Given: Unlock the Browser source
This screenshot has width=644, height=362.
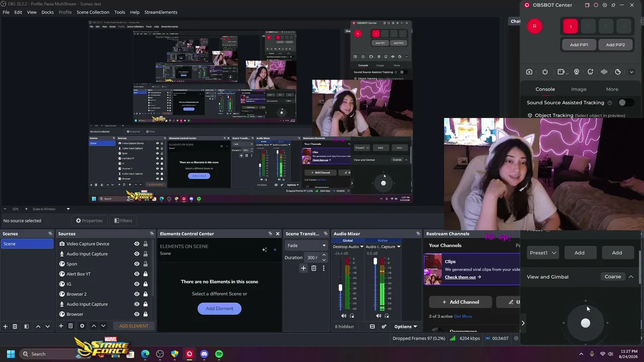Looking at the screenshot, I should pos(145,314).
